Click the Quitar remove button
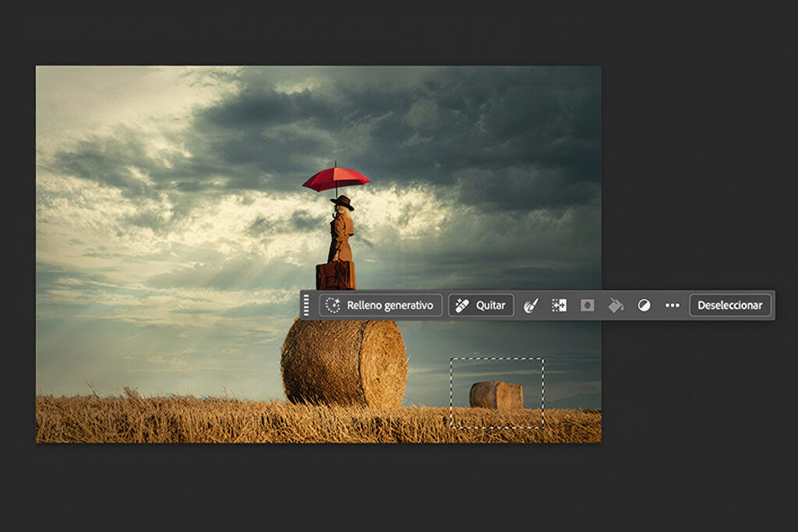 [x=481, y=305]
